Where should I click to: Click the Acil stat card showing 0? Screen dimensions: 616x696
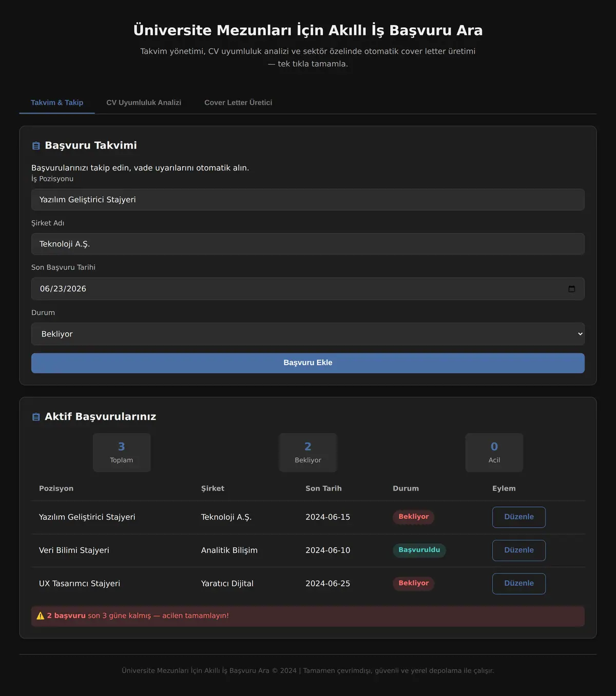click(494, 453)
